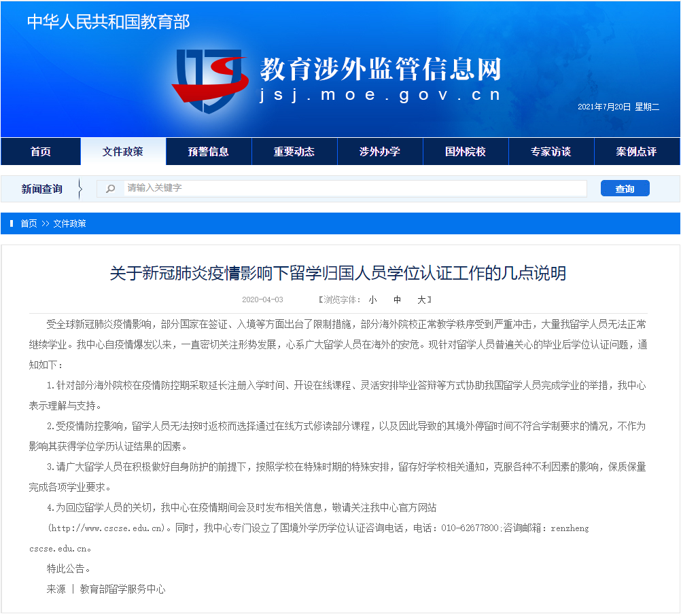Go to the 首页 home tab
The height and width of the screenshot is (616, 681).
pos(40,151)
